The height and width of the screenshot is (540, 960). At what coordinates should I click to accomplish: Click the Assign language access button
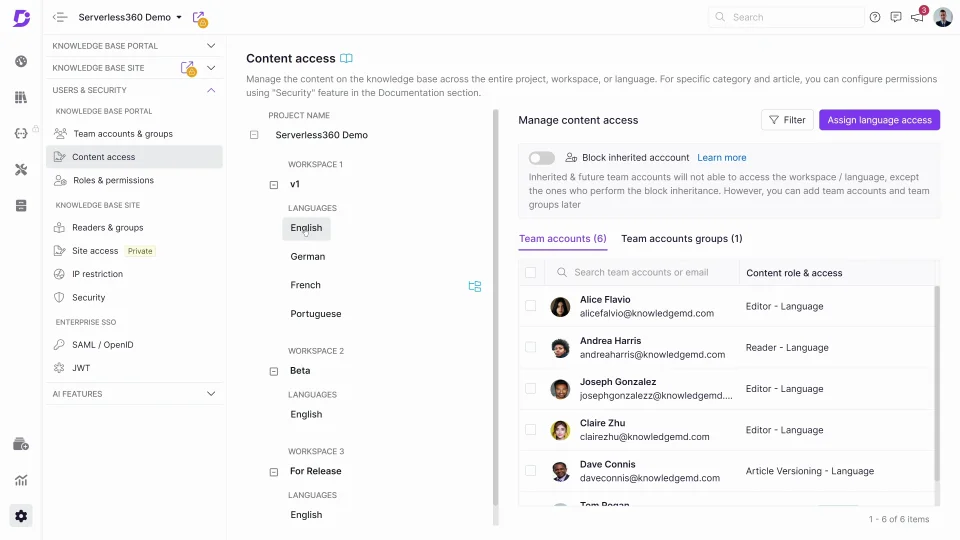click(x=879, y=120)
